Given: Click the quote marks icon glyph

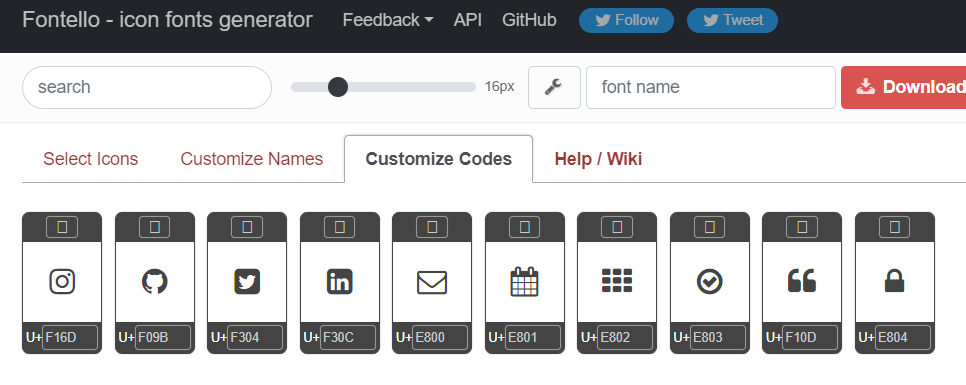Looking at the screenshot, I should (x=802, y=281).
